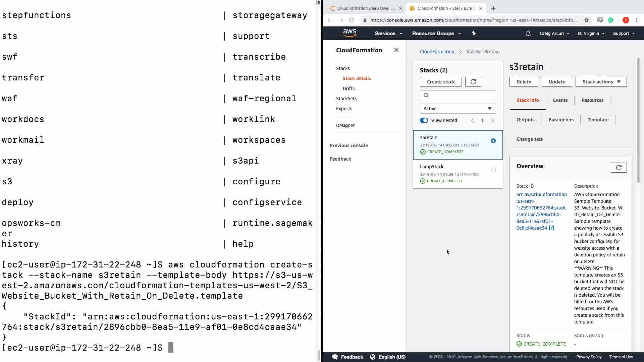The width and height of the screenshot is (644, 362).
Task: Bookmark the page with the star icon
Action: click(586, 20)
